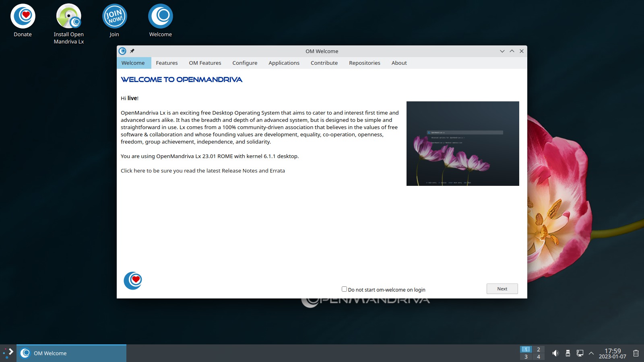This screenshot has height=362, width=644.
Task: Switch to virtual desktop 2
Action: 539,350
